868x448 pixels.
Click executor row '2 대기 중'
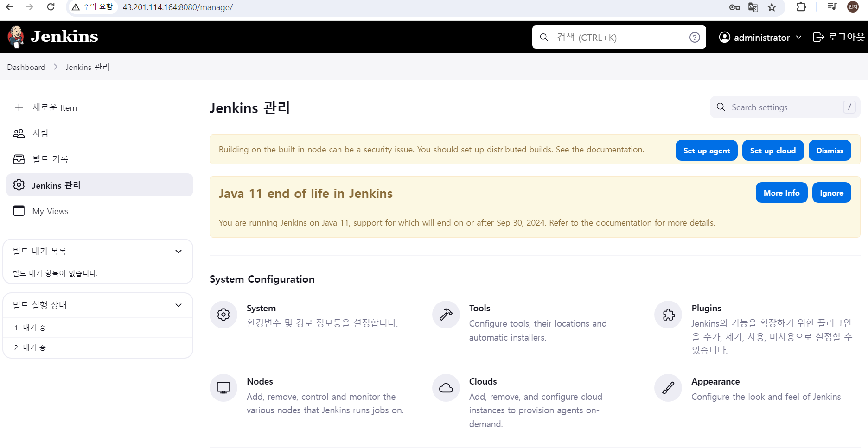coord(98,347)
